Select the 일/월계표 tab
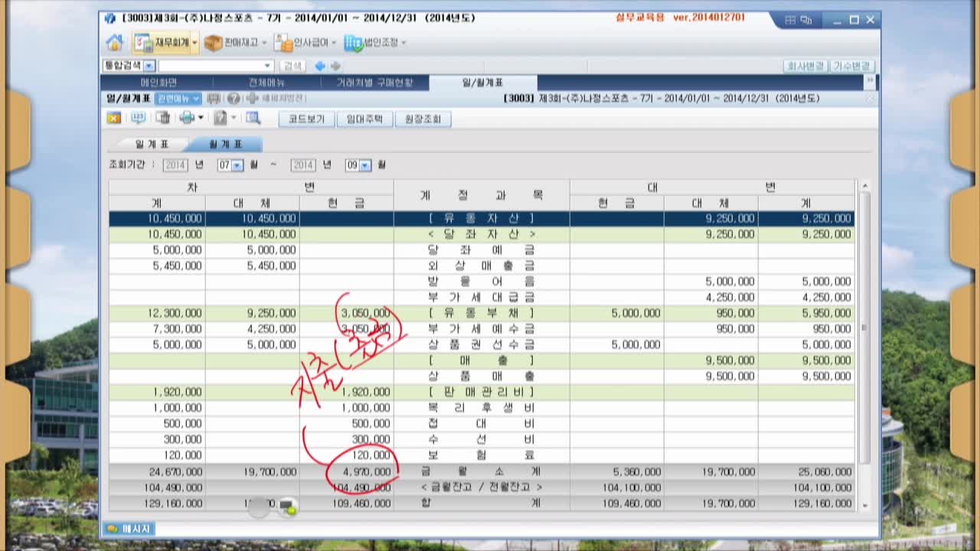Image resolution: width=980 pixels, height=551 pixels. (483, 83)
